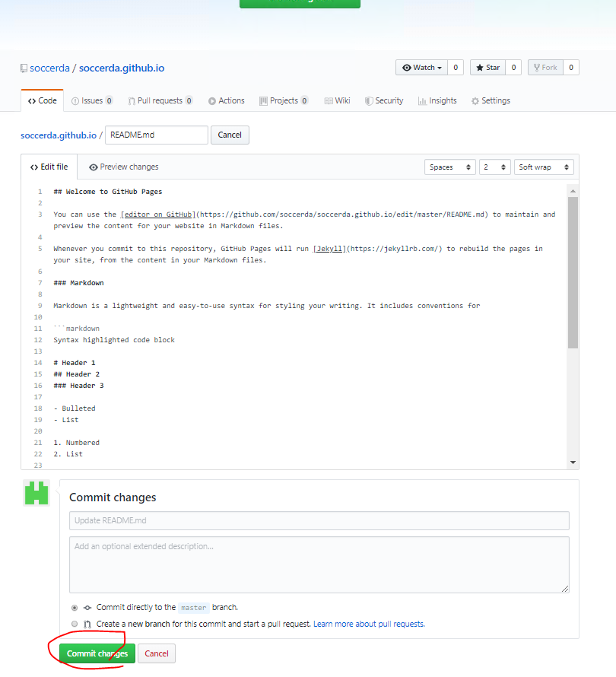Click the optional extended description textarea
Screen dimensions: 616x677
point(319,564)
